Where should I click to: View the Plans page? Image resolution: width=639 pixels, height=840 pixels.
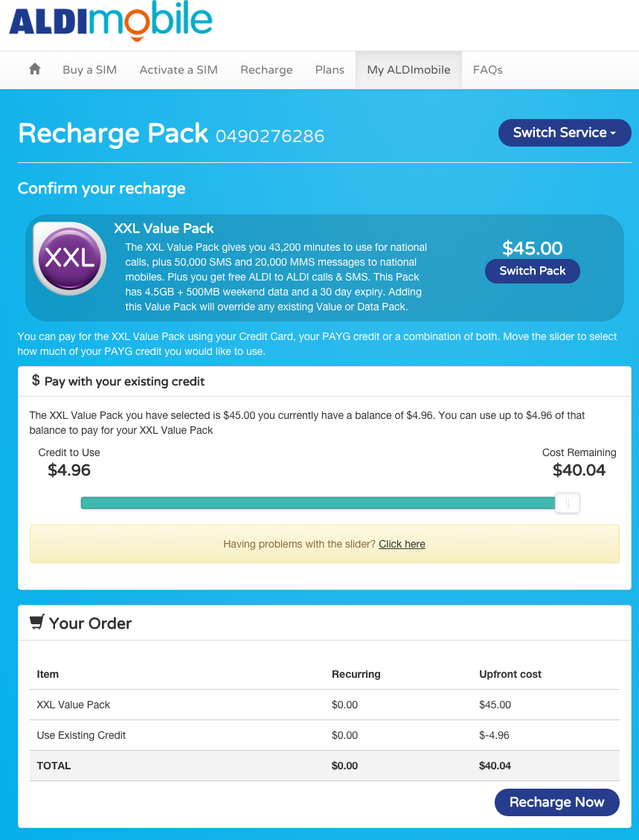[x=330, y=70]
